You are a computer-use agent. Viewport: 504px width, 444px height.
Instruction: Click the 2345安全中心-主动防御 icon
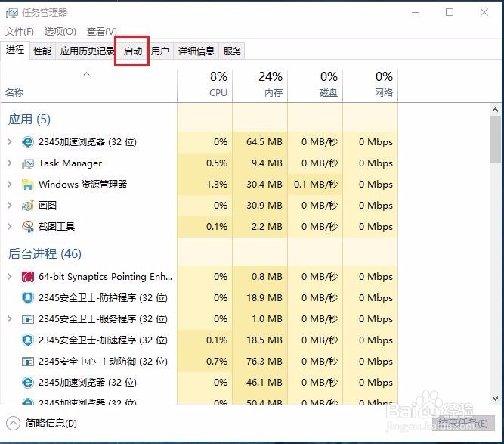(x=28, y=362)
